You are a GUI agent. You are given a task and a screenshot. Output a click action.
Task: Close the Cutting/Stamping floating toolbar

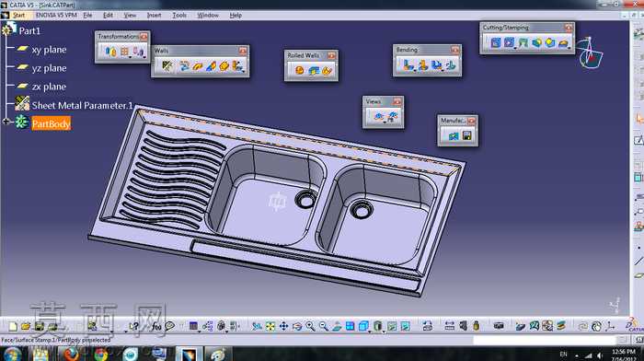pyautogui.click(x=569, y=28)
